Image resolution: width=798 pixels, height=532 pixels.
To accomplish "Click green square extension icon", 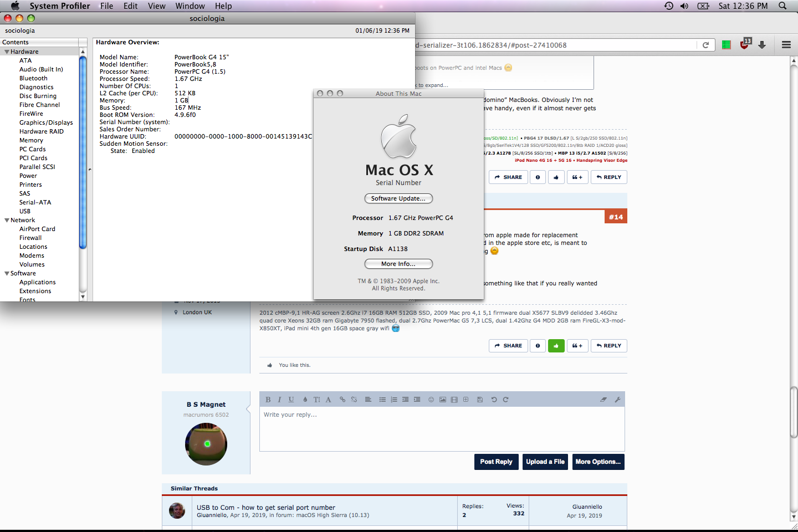I will [x=727, y=45].
